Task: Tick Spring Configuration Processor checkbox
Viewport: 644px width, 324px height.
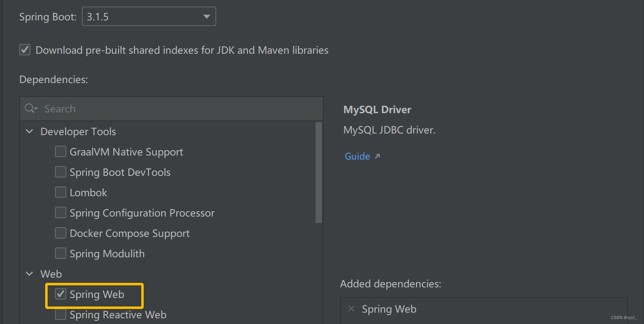Action: point(61,213)
